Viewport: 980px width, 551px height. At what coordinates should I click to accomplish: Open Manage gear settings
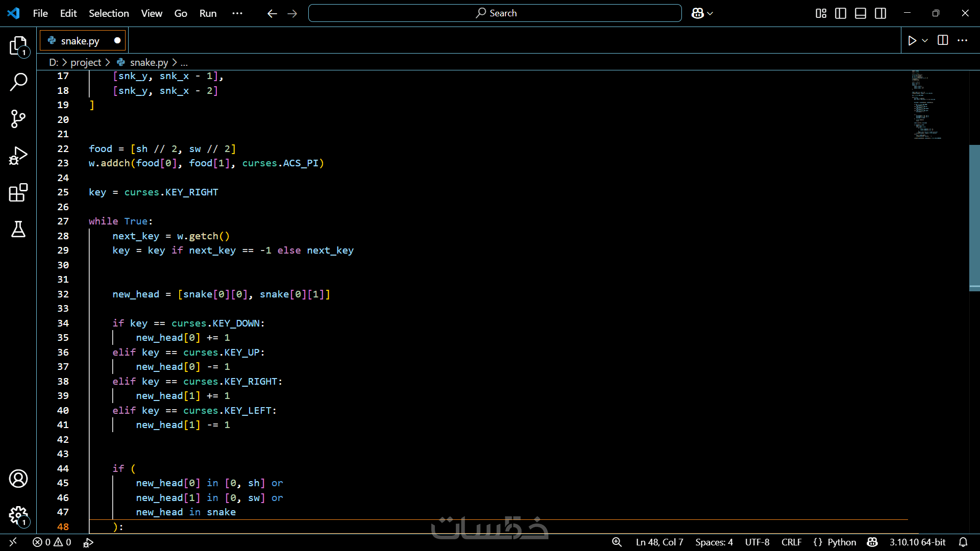pyautogui.click(x=18, y=515)
